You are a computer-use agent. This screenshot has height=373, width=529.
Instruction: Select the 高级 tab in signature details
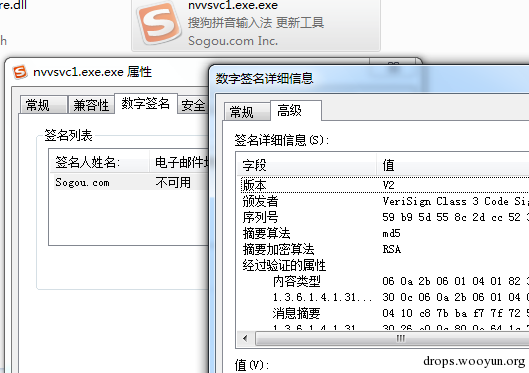pyautogui.click(x=296, y=110)
